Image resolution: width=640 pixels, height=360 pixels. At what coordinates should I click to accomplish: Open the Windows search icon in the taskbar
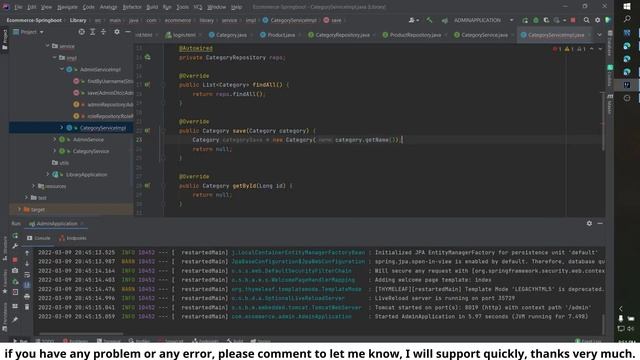pos(627,19)
